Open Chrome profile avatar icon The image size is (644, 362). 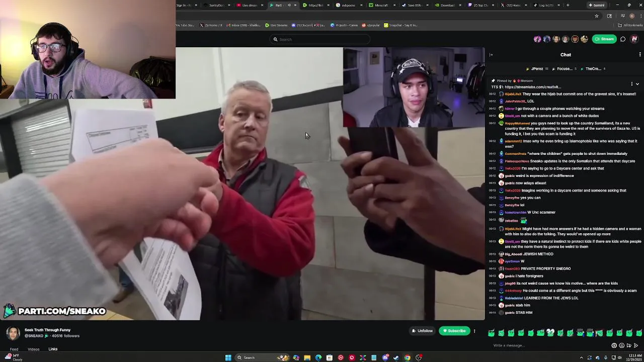pyautogui.click(x=632, y=16)
